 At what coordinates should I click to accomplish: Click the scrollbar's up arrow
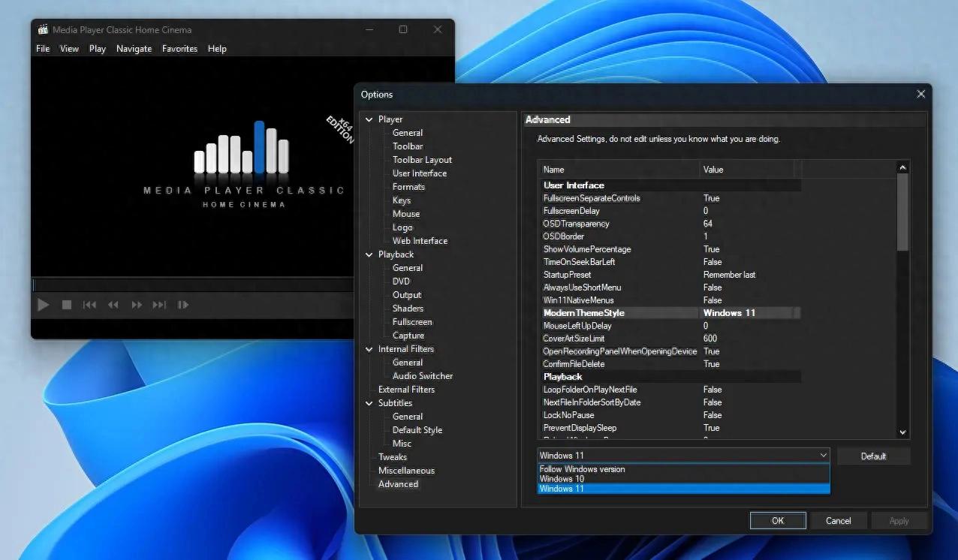(x=903, y=168)
